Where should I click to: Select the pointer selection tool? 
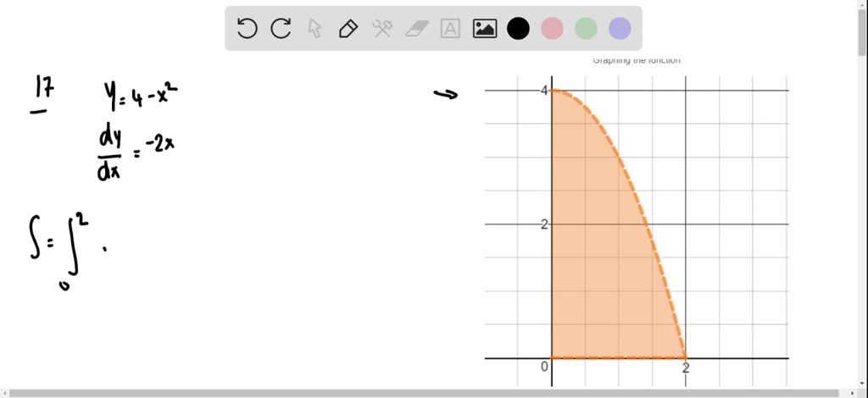(314, 28)
